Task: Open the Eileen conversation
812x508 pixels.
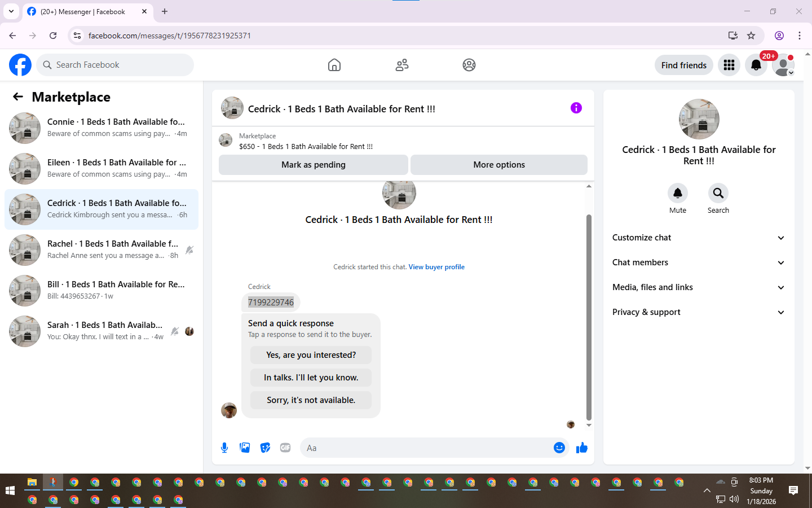Action: click(101, 169)
